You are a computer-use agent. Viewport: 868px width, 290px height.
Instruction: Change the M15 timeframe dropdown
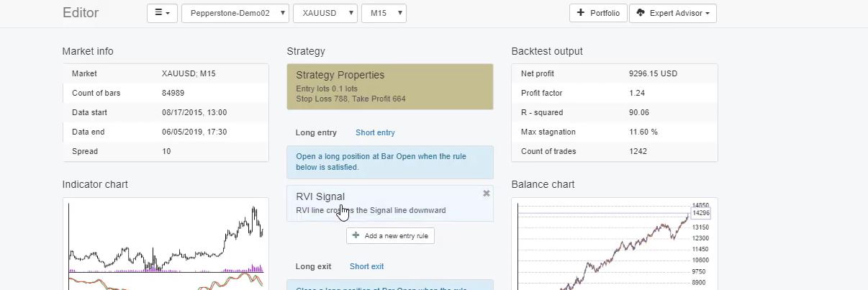(384, 13)
